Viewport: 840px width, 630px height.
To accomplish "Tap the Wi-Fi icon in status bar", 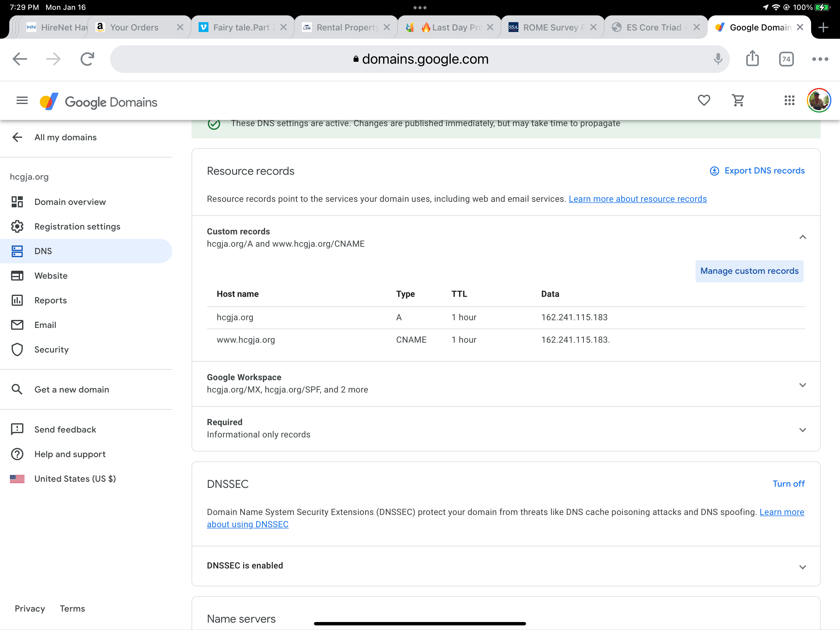I will pos(776,7).
